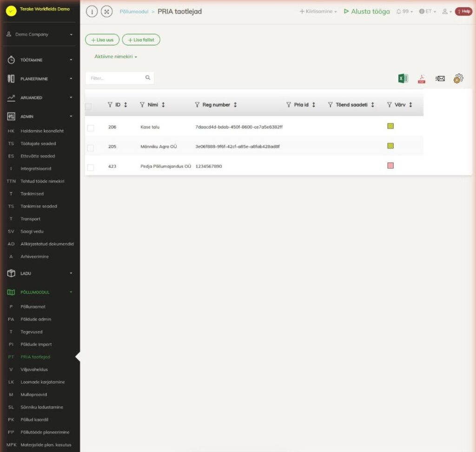
Task: Export the table to Excel
Action: pos(403,79)
